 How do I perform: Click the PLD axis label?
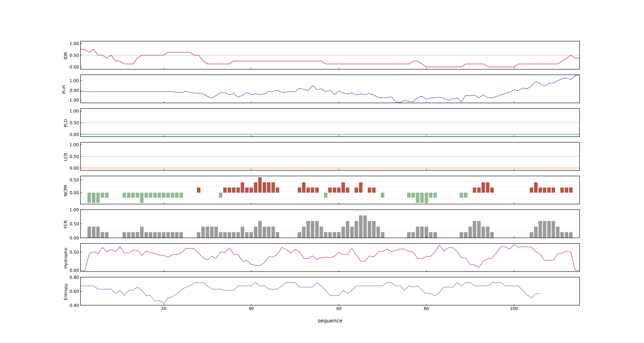tap(66, 123)
